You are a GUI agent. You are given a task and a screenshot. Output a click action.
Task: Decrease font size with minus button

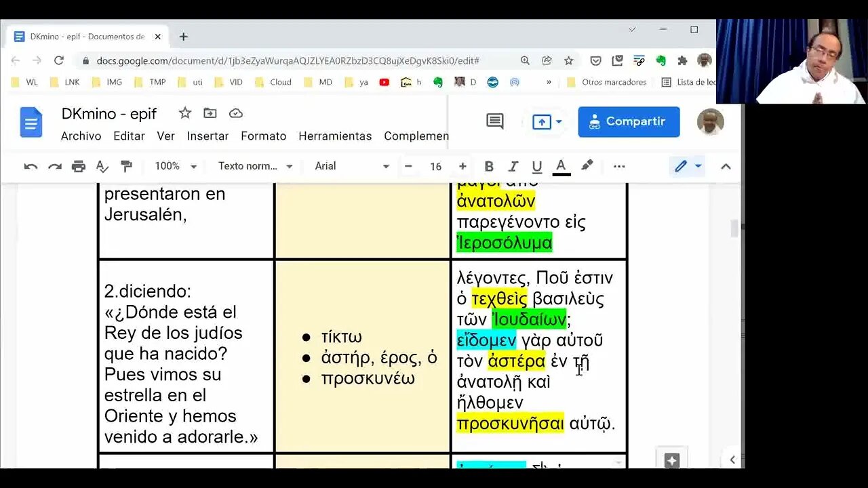point(408,166)
